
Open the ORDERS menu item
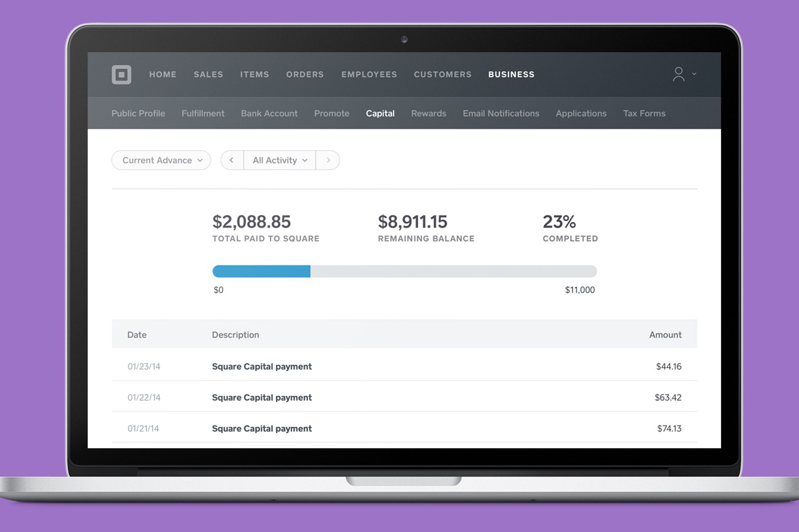click(x=305, y=74)
